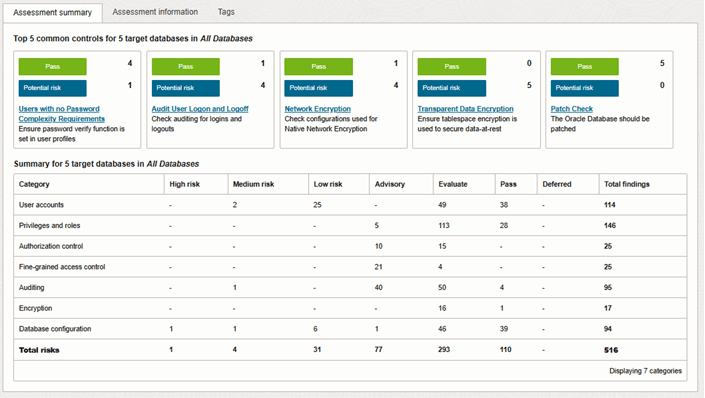705x398 pixels.
Task: Click Low risk value 25 for User accounts
Action: 317,205
